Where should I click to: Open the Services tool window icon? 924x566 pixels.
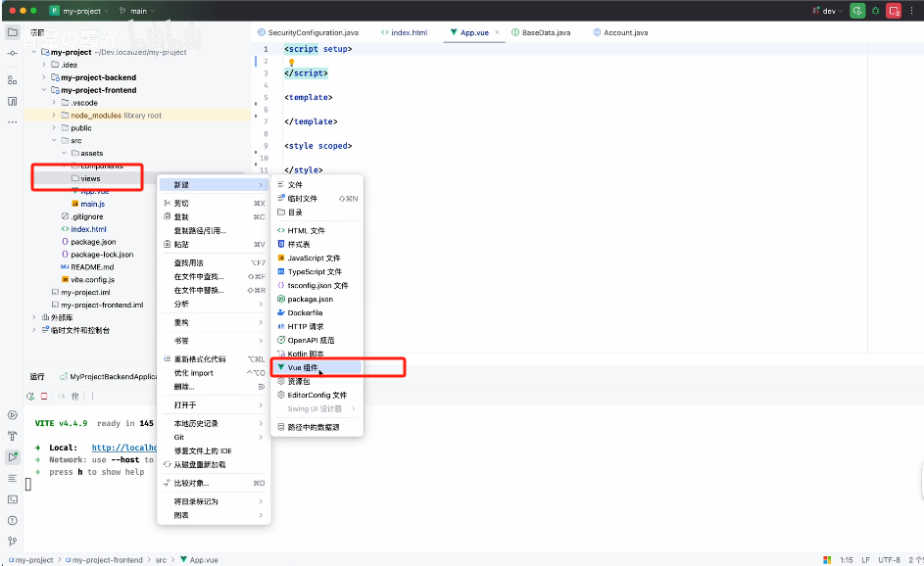point(12,415)
